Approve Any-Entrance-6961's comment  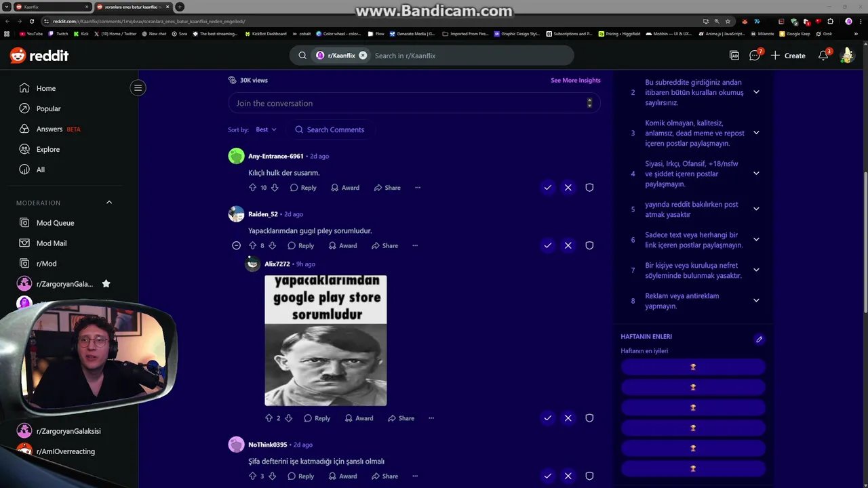coord(548,188)
